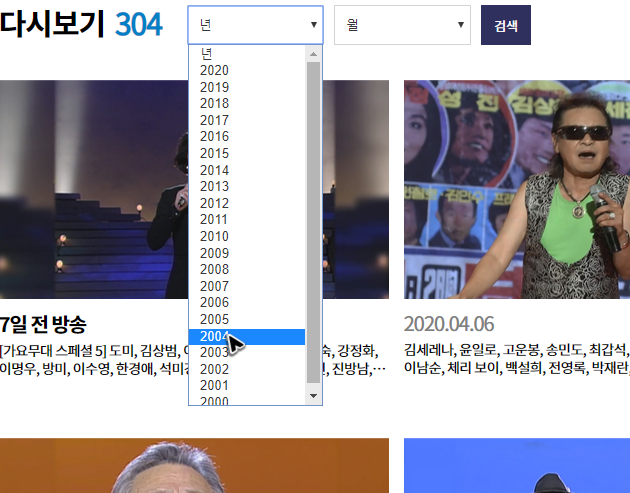630x493 pixels.
Task: Click the 검색 search button
Action: [505, 25]
